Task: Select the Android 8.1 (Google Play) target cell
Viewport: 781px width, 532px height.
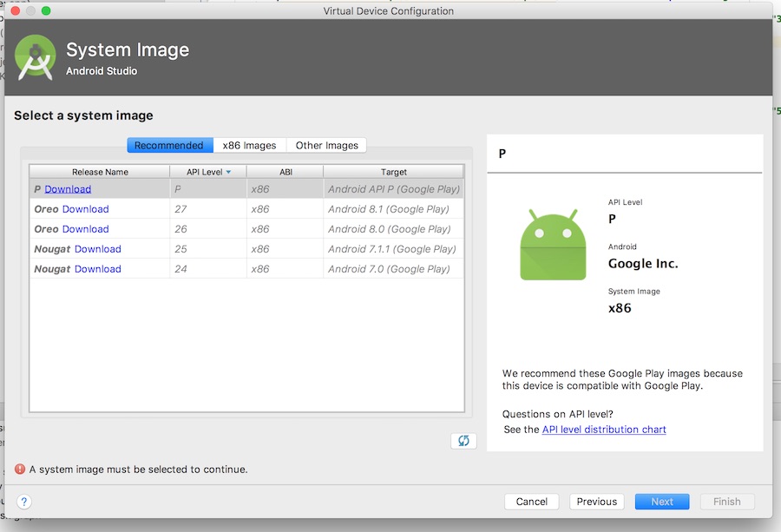Action: coord(393,209)
